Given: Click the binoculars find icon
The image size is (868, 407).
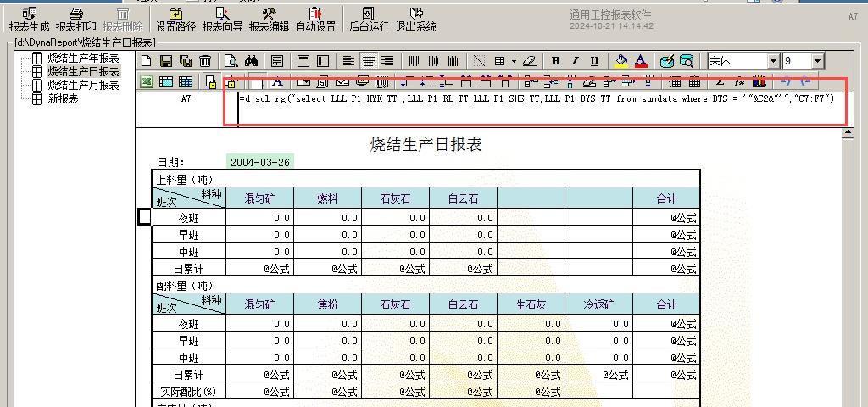Looking at the screenshot, I should [251, 61].
